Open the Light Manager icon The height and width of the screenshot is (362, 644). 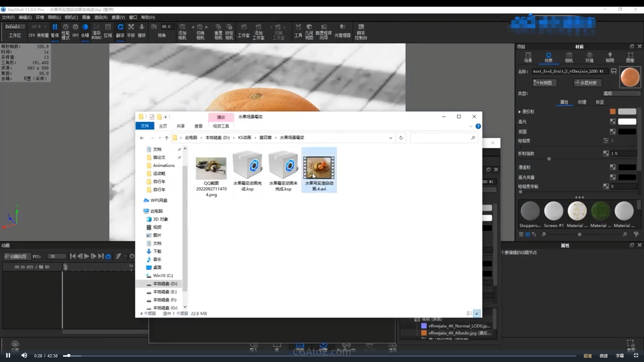342,27
